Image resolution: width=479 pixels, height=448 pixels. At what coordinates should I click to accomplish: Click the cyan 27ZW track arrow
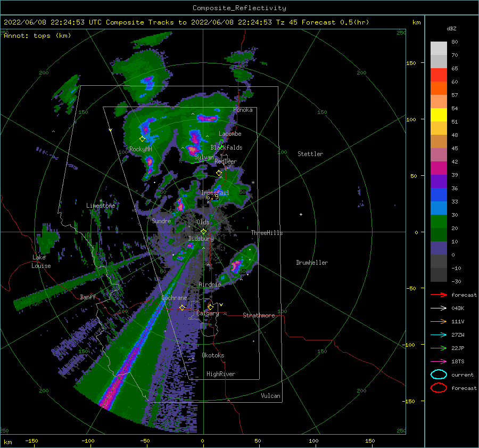(439, 335)
